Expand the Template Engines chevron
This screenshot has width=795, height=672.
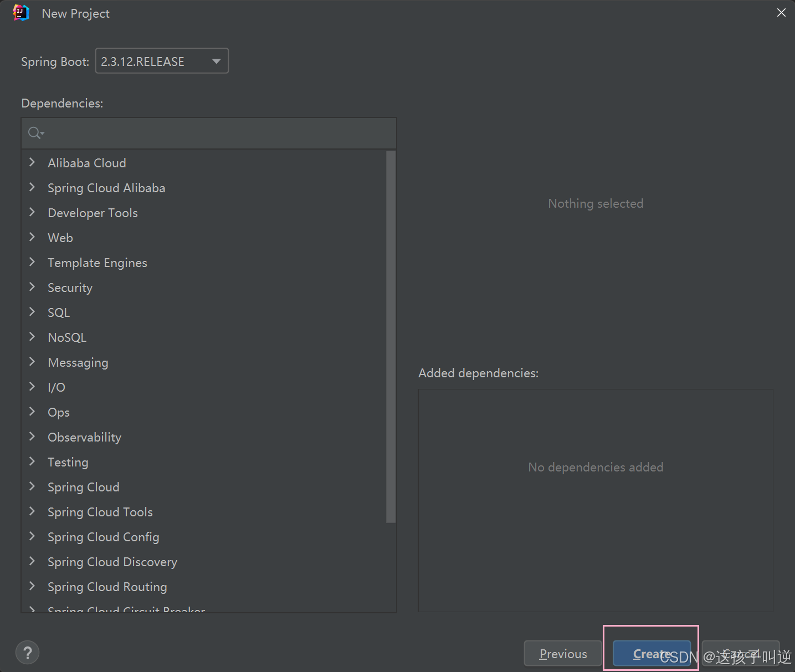32,262
